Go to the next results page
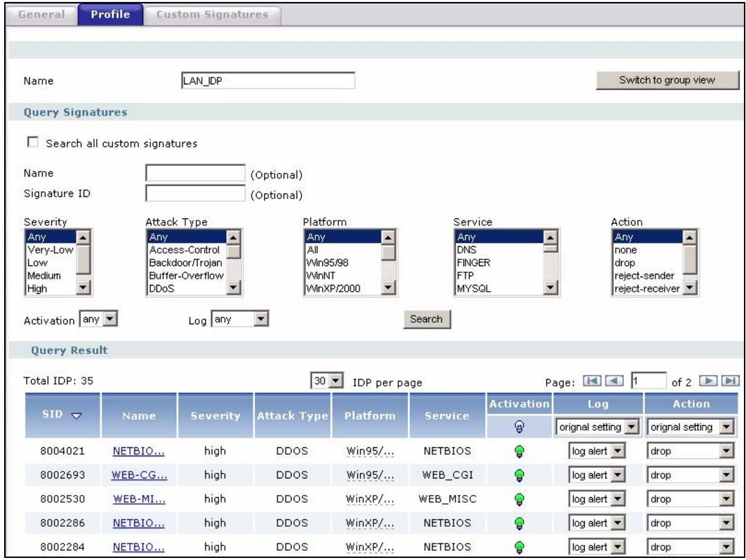Screen dimensions: 746x560 [708, 381]
